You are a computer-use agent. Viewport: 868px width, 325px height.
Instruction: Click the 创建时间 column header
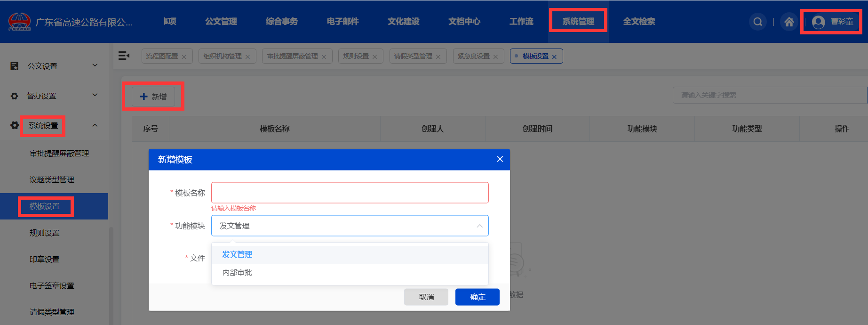point(537,129)
